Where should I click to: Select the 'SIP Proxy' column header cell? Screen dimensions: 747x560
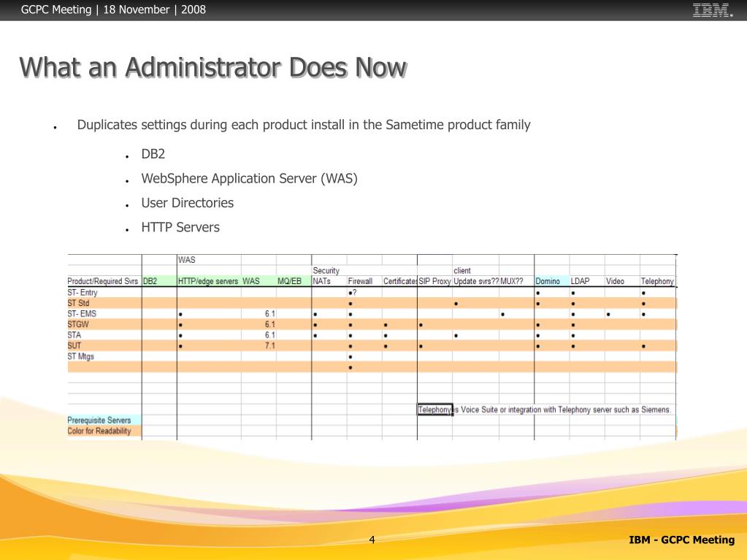[434, 281]
